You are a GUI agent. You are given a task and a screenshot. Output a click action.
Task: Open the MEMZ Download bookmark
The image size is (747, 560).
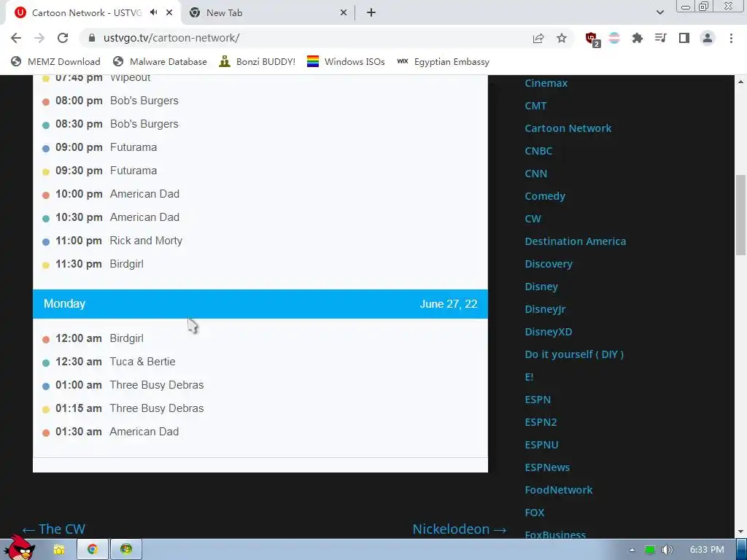point(55,62)
